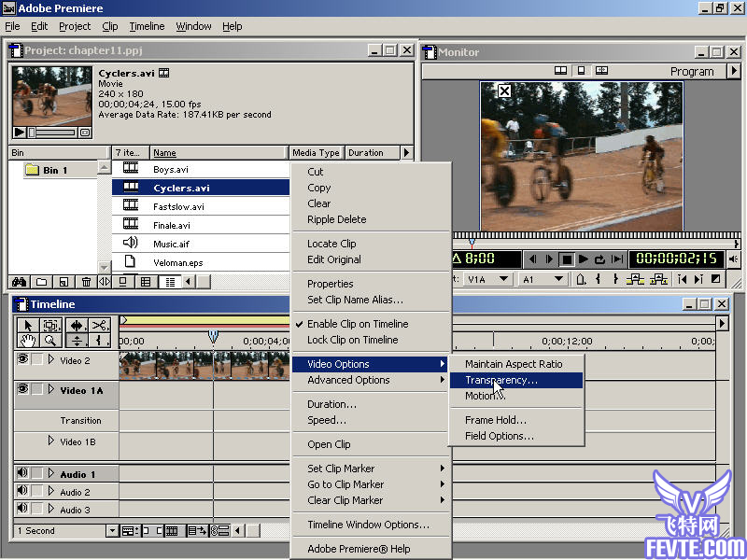This screenshot has height=560, width=747.
Task: Toggle the lock box on Video 1A
Action: [36, 390]
